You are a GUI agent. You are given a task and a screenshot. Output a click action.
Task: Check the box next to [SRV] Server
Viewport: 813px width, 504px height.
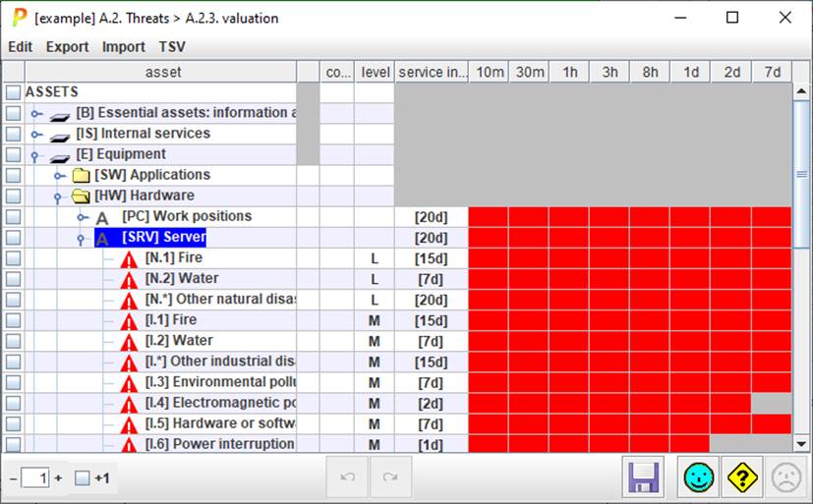13,238
